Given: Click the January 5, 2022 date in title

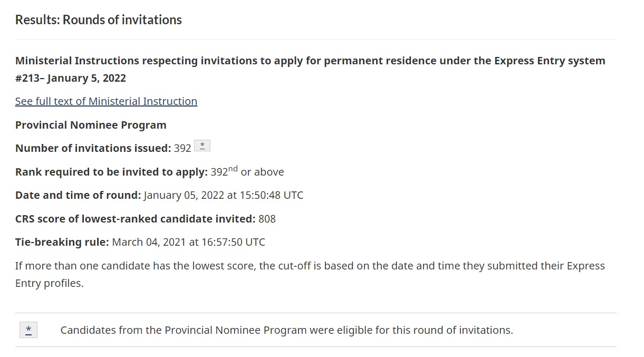Looking at the screenshot, I should click(86, 78).
